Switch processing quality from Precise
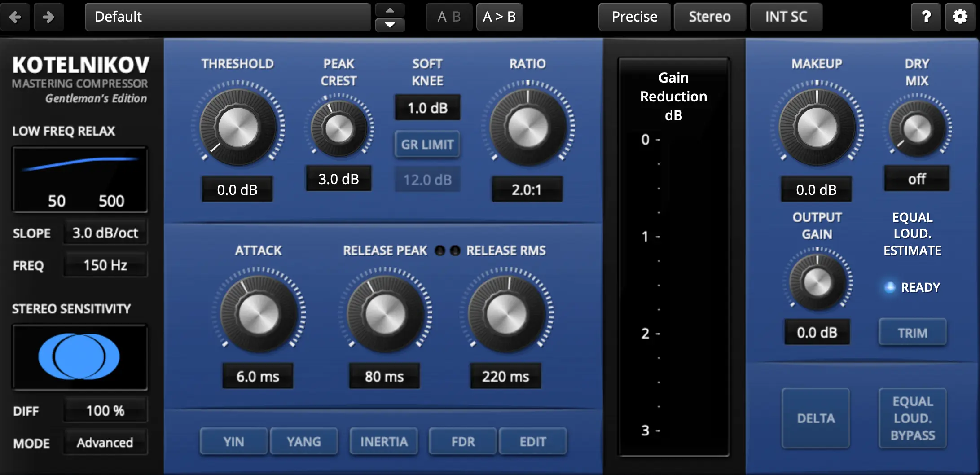980x475 pixels. tap(634, 17)
